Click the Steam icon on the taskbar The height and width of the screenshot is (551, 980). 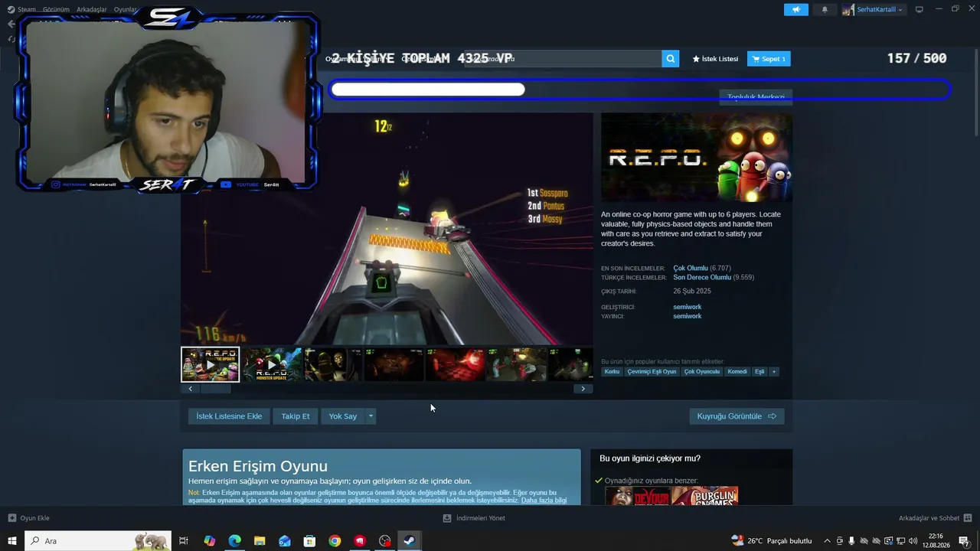(x=410, y=541)
